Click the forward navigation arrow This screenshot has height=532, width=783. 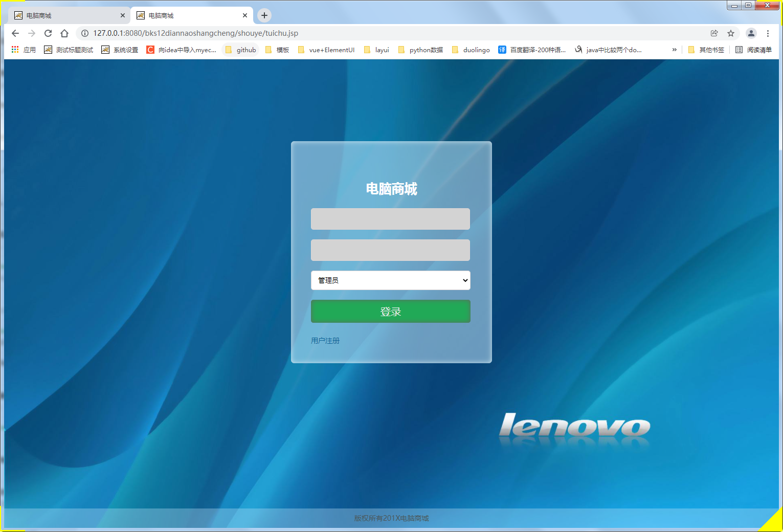point(32,33)
